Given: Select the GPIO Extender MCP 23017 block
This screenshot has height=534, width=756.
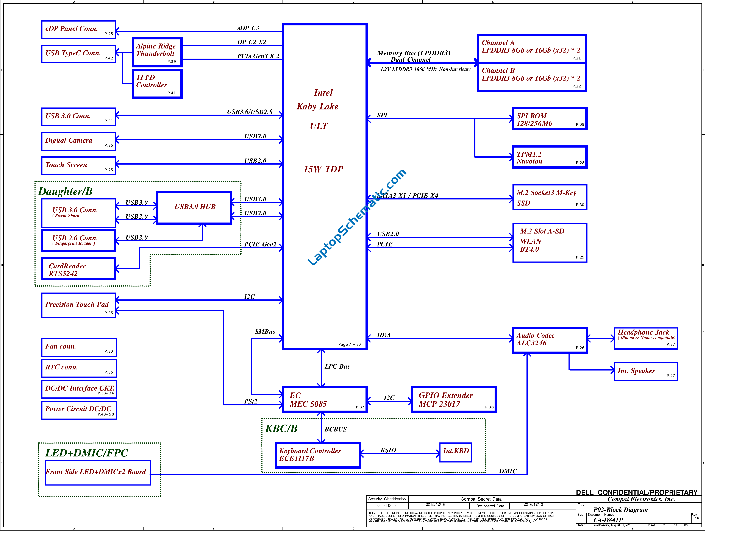Looking at the screenshot, I should [453, 400].
